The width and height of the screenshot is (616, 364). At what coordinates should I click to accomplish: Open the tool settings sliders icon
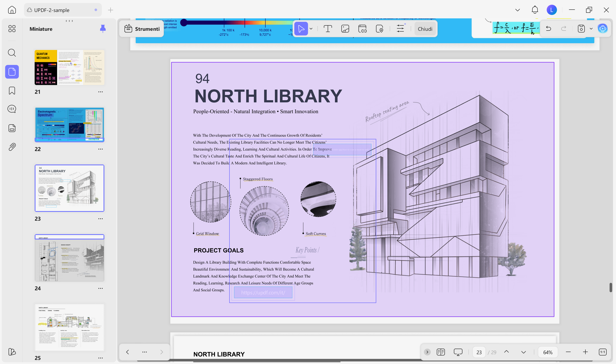400,29
